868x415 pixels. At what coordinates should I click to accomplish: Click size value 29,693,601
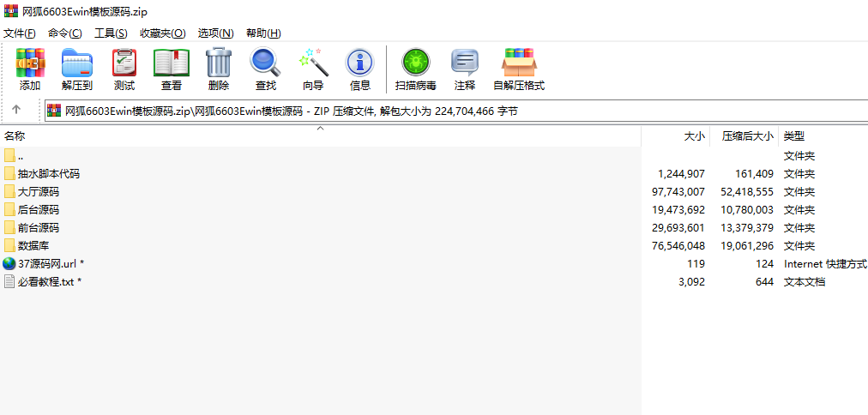[x=678, y=227]
